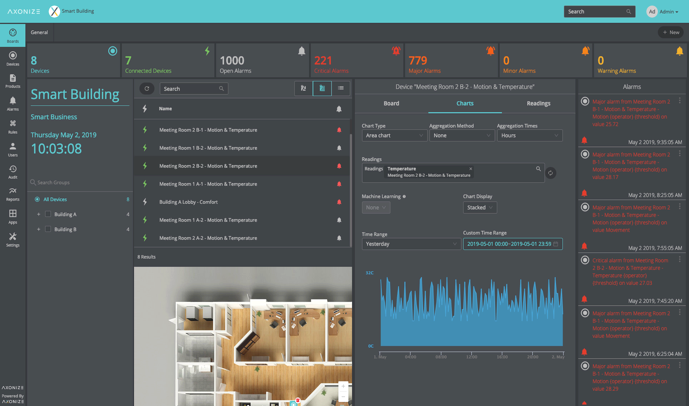The width and height of the screenshot is (689, 406).
Task: Click the Critical Alarms bell icon
Action: 396,51
